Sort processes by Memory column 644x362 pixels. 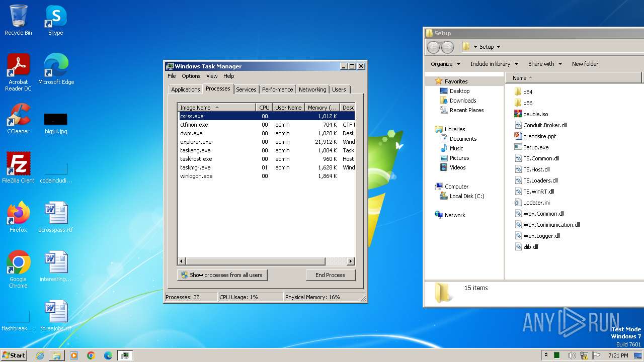pos(323,107)
